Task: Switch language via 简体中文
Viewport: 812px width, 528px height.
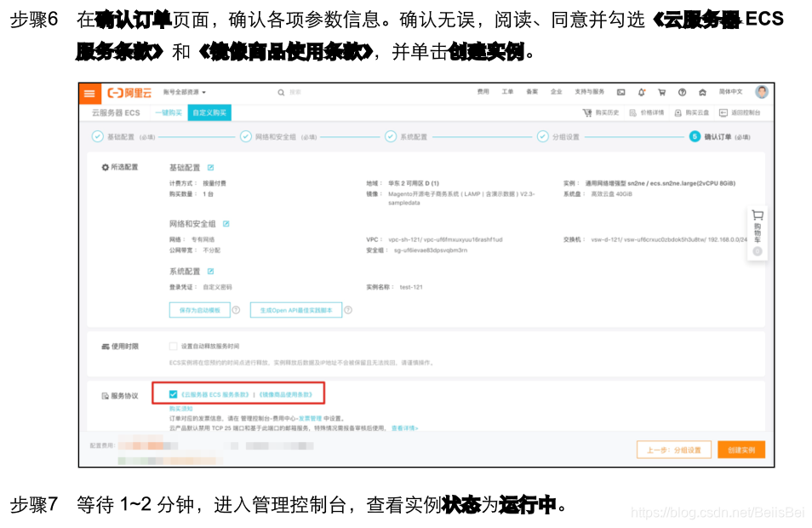Action: click(x=730, y=92)
